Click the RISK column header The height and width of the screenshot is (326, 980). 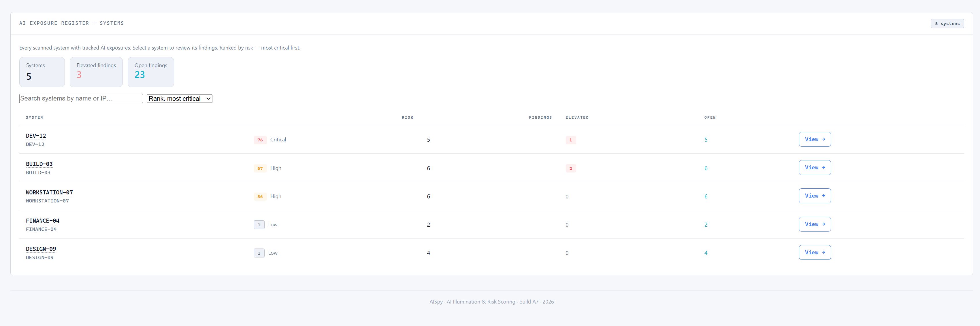click(x=408, y=117)
